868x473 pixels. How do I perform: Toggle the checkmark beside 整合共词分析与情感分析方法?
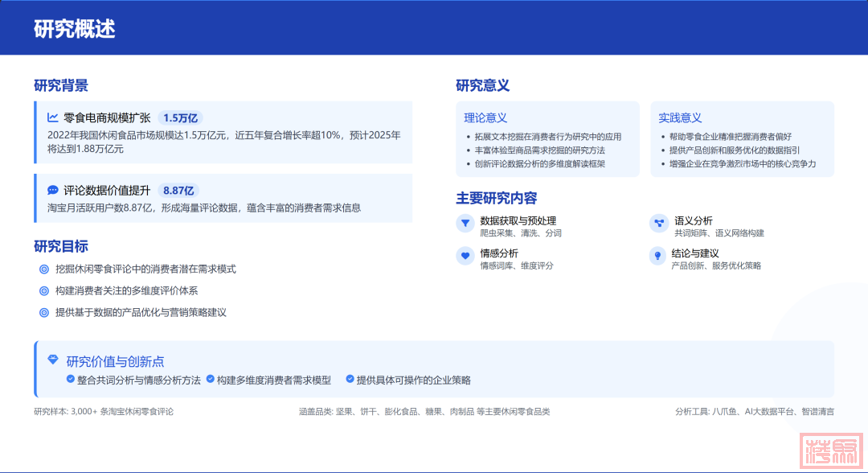71,379
